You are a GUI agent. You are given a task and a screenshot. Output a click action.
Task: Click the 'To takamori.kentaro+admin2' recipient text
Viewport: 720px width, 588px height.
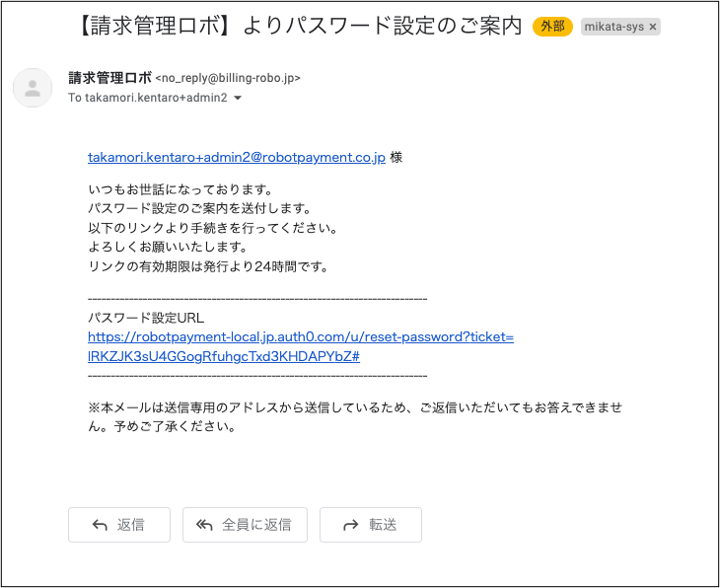pos(147,99)
